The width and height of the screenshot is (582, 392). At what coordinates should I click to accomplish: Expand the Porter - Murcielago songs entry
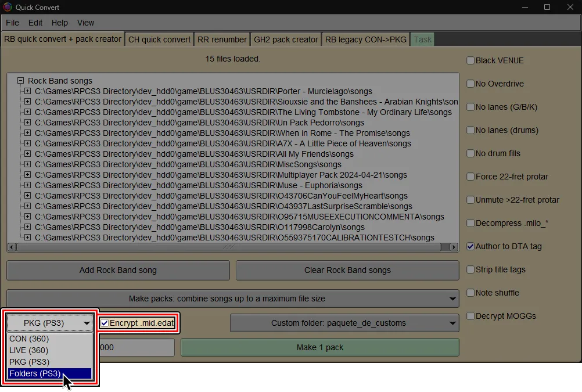pos(27,91)
